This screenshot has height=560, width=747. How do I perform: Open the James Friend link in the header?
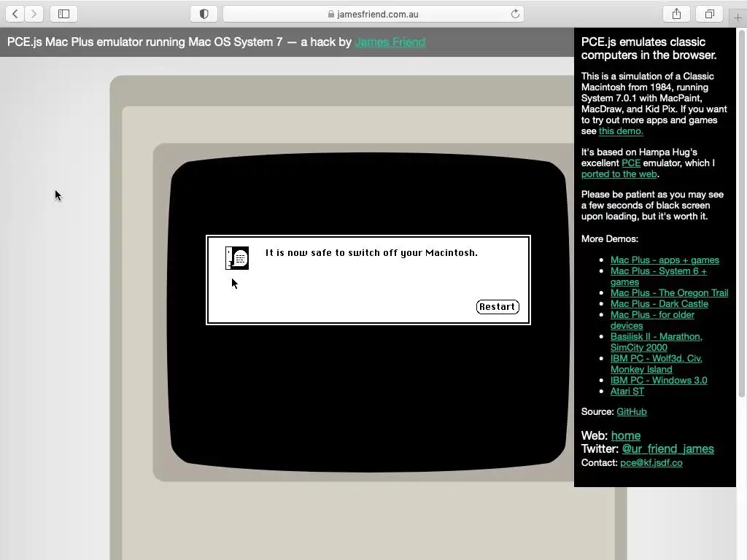click(x=390, y=42)
